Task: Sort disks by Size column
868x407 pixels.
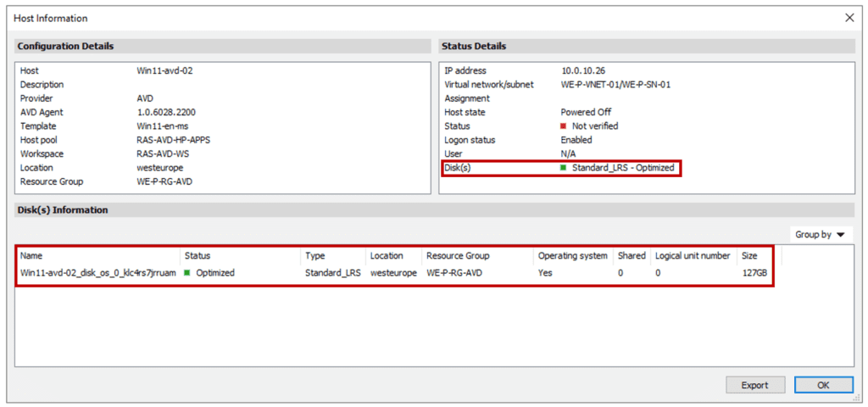Action: [x=749, y=255]
